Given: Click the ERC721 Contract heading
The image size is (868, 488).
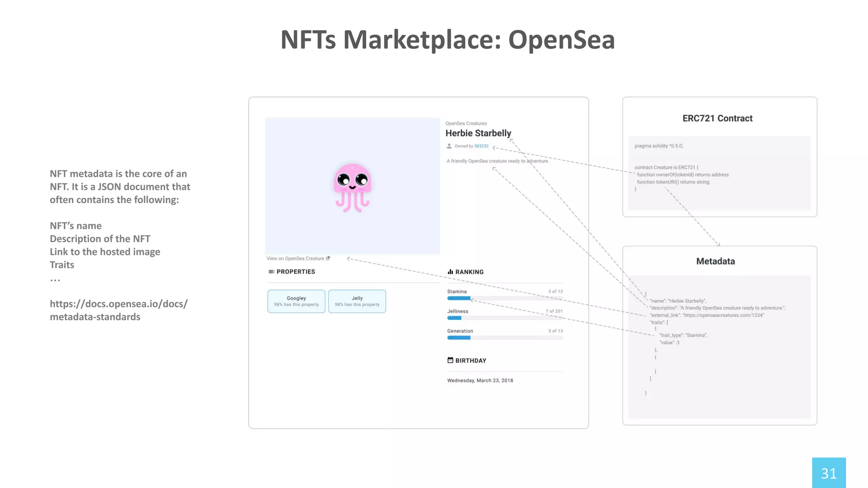Looking at the screenshot, I should (x=717, y=118).
